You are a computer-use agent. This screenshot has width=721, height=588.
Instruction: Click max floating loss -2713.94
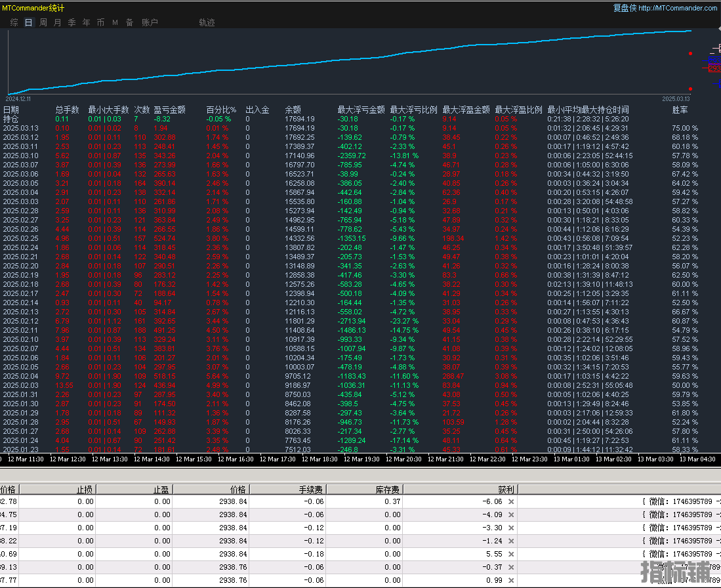(352, 321)
